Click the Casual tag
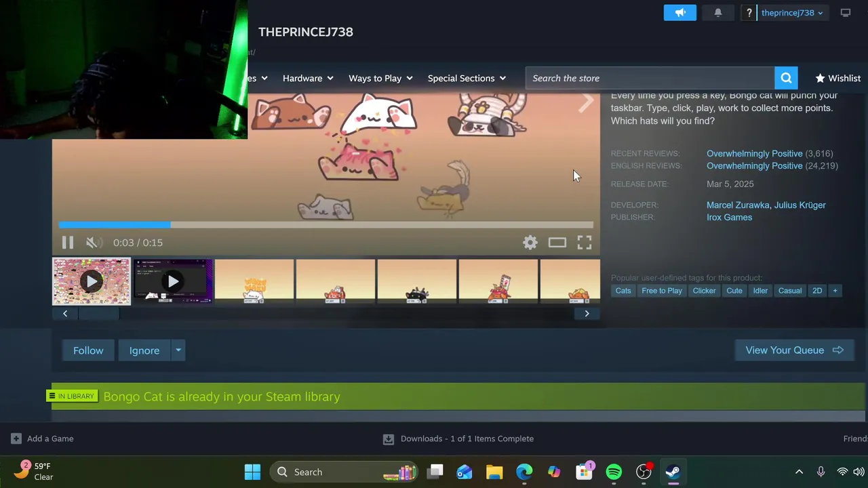The image size is (868, 488). [x=790, y=291]
